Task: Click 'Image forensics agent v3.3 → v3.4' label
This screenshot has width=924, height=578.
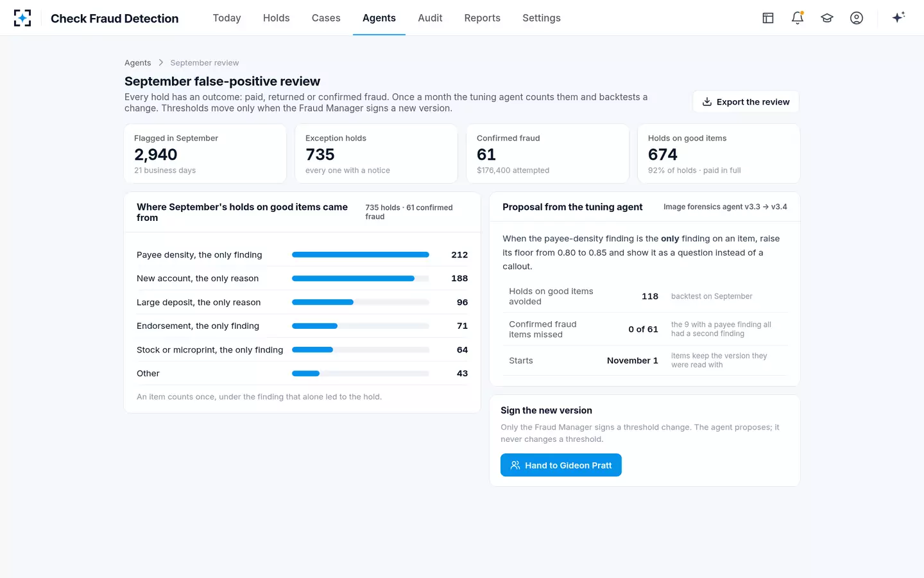Action: (x=725, y=207)
